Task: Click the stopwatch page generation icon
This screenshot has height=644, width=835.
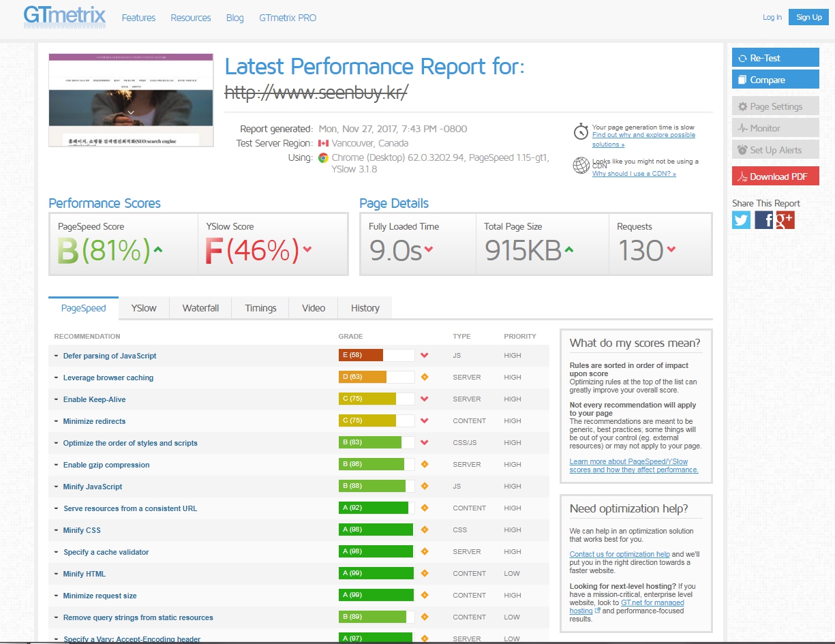Action: (581, 132)
